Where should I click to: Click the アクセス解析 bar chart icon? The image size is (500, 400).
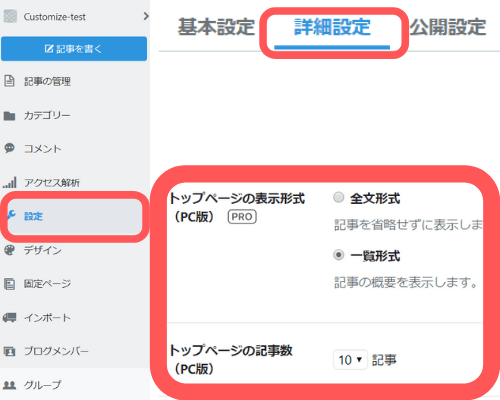pyautogui.click(x=10, y=182)
